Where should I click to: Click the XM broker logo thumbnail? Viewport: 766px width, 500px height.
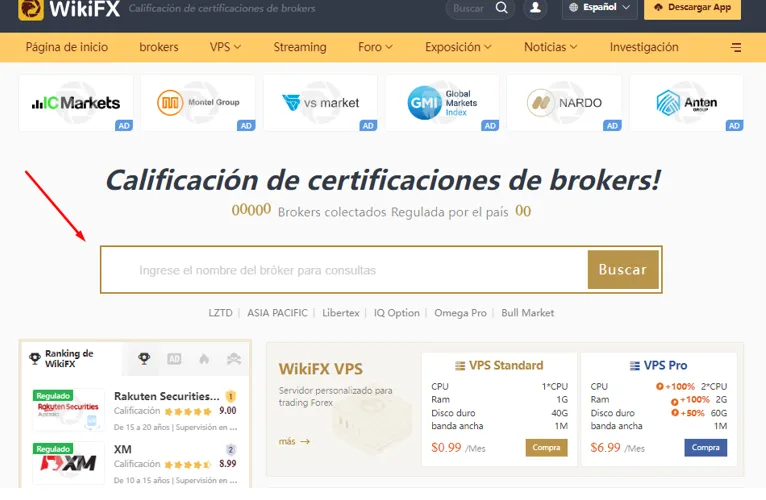click(68, 463)
